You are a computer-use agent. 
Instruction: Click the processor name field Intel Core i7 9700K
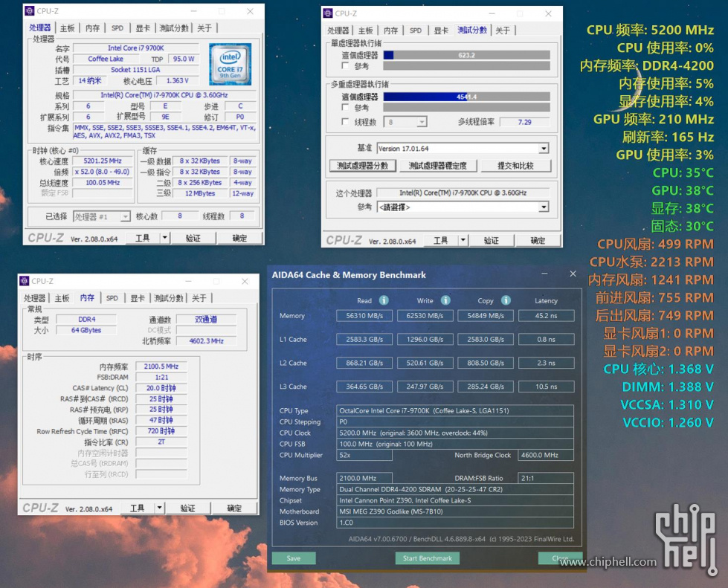coord(136,48)
